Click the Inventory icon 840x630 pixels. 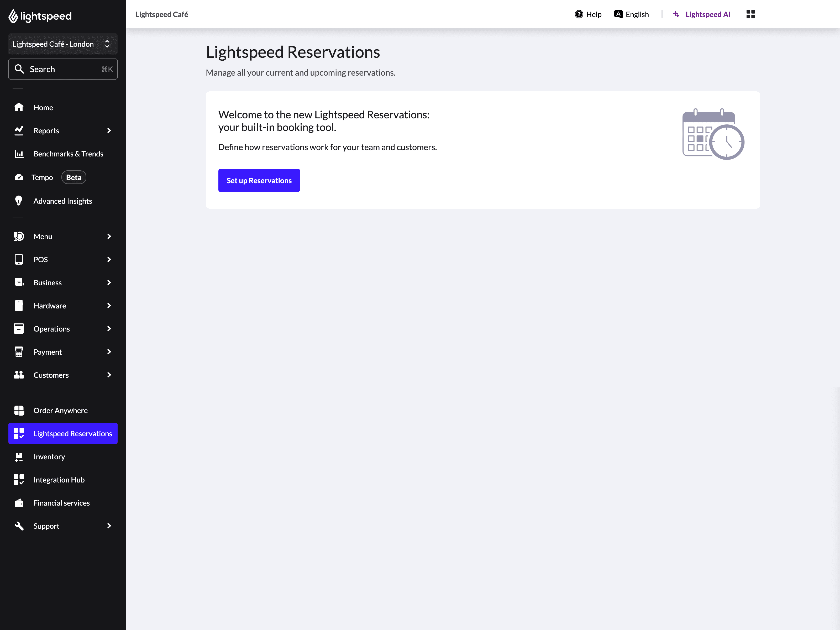(x=19, y=456)
